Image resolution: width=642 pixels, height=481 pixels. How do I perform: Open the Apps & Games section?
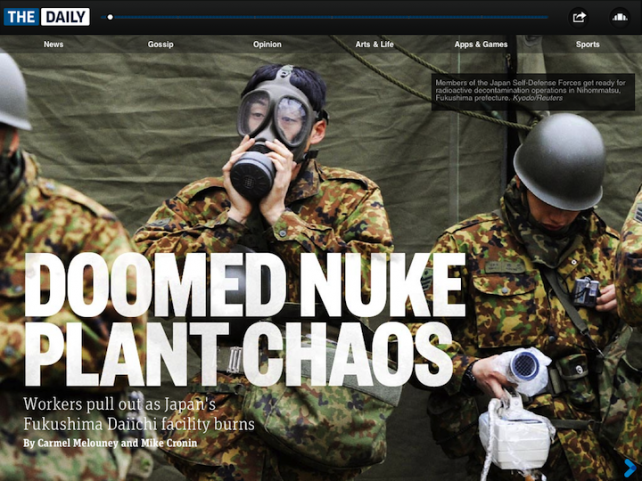click(481, 44)
